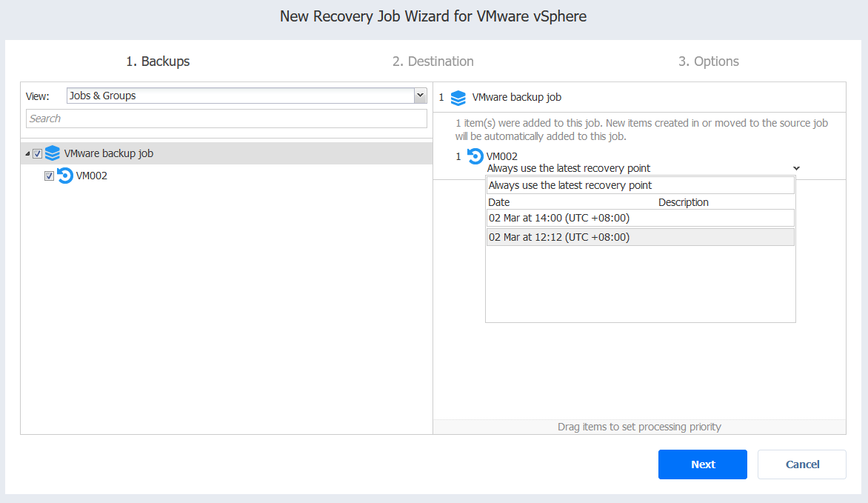Go to the 2. Destination step

[433, 61]
